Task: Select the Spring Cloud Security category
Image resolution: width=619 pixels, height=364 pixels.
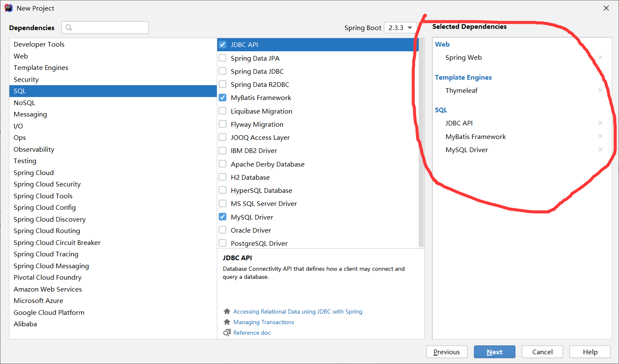Action: pyautogui.click(x=113, y=184)
